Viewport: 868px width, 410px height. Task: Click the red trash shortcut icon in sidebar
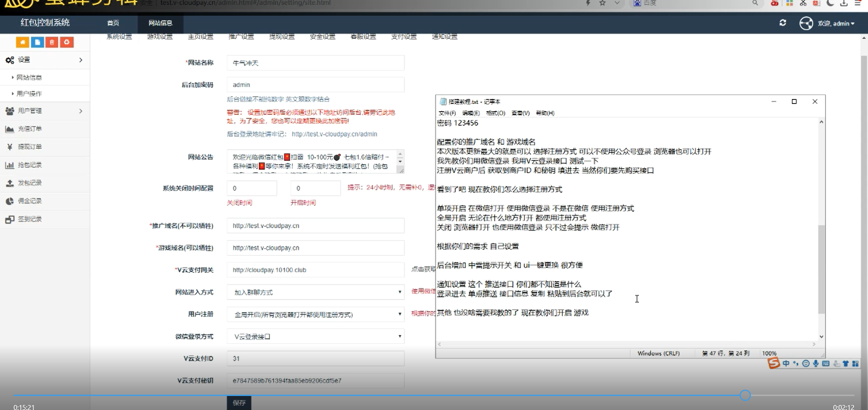[52, 42]
